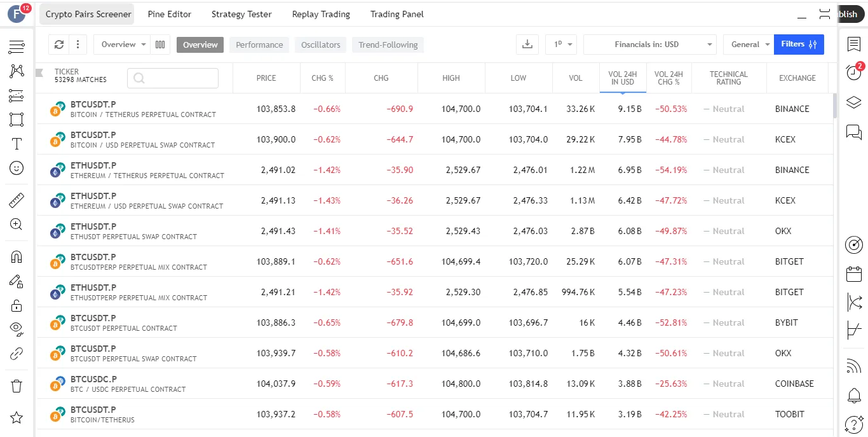This screenshot has width=868, height=437.
Task: Click the ticker search input field
Action: (x=173, y=78)
